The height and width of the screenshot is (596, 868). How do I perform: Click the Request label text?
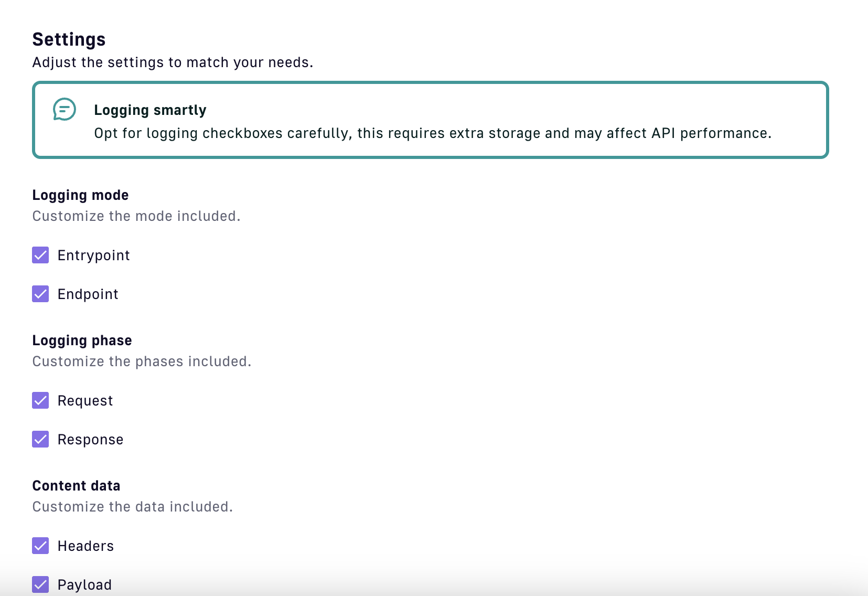(85, 401)
